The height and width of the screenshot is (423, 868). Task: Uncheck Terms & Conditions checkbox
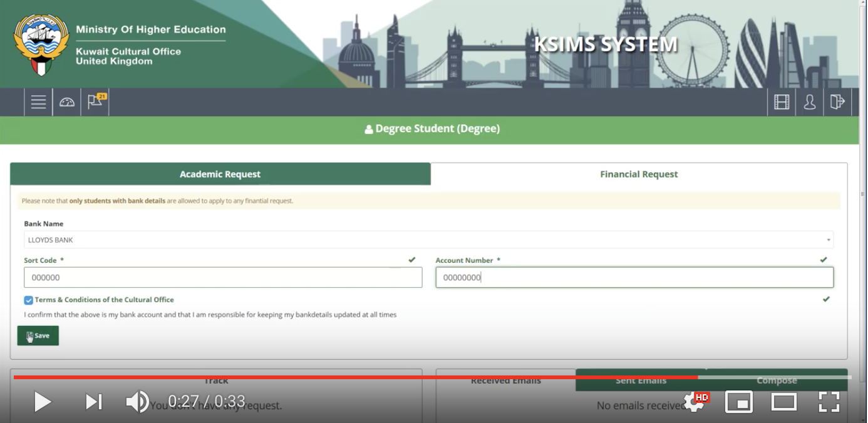[x=28, y=300]
